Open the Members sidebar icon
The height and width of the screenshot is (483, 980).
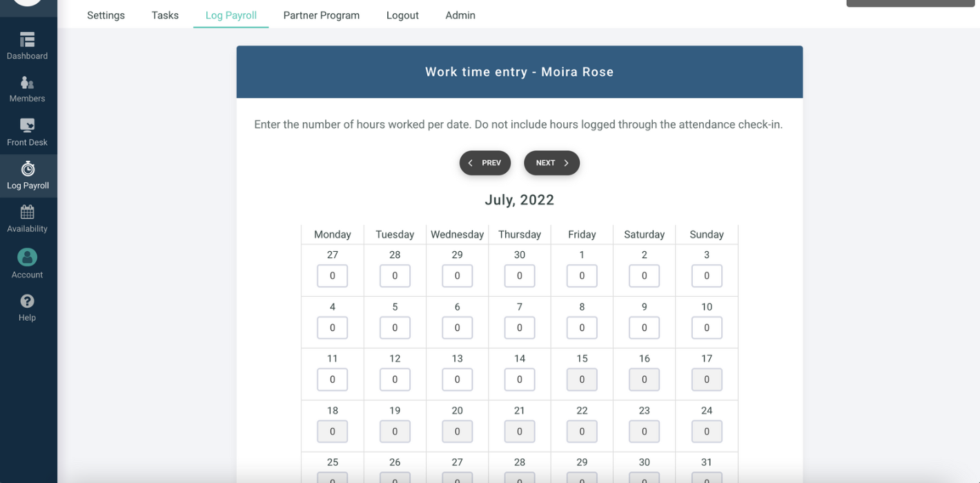tap(27, 83)
